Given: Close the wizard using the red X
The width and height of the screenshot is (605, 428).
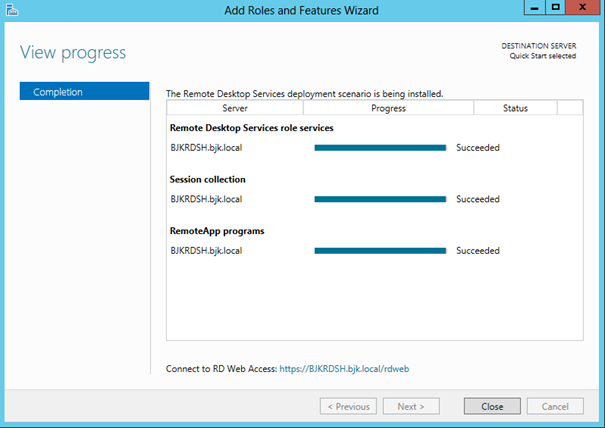Looking at the screenshot, I should coord(583,8).
